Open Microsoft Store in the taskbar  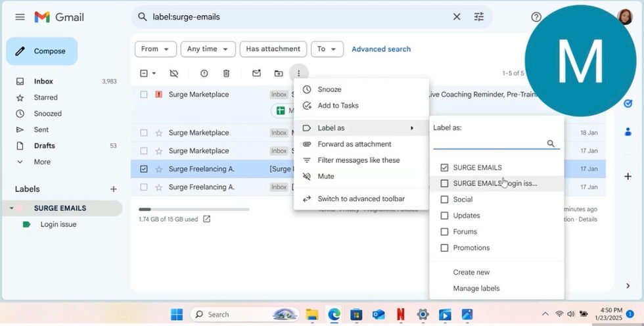[x=356, y=315]
